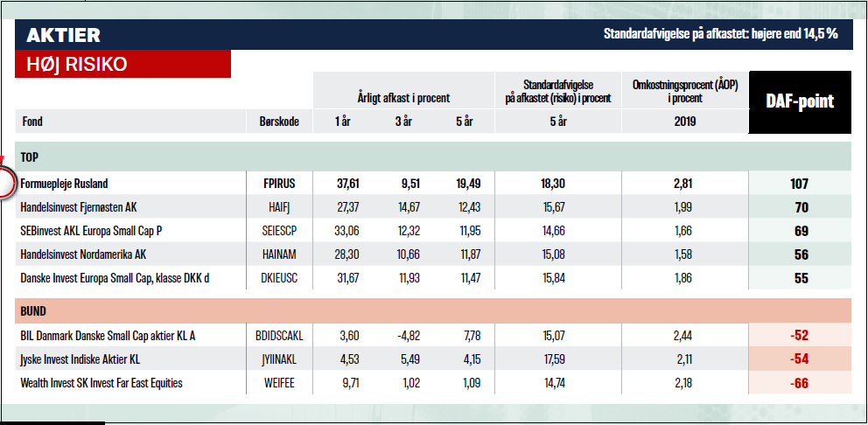The width and height of the screenshot is (868, 425).
Task: Click the DKIEUSC stock code
Action: point(279,278)
